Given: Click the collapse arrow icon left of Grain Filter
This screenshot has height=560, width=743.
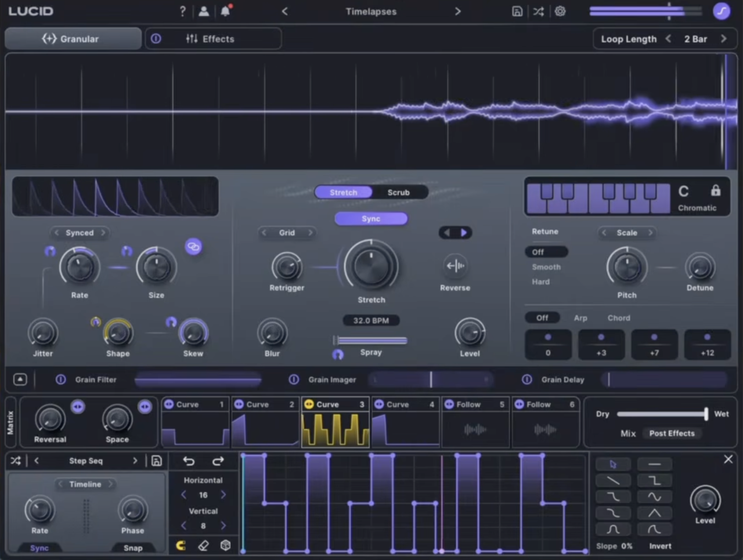Looking at the screenshot, I should (x=20, y=380).
